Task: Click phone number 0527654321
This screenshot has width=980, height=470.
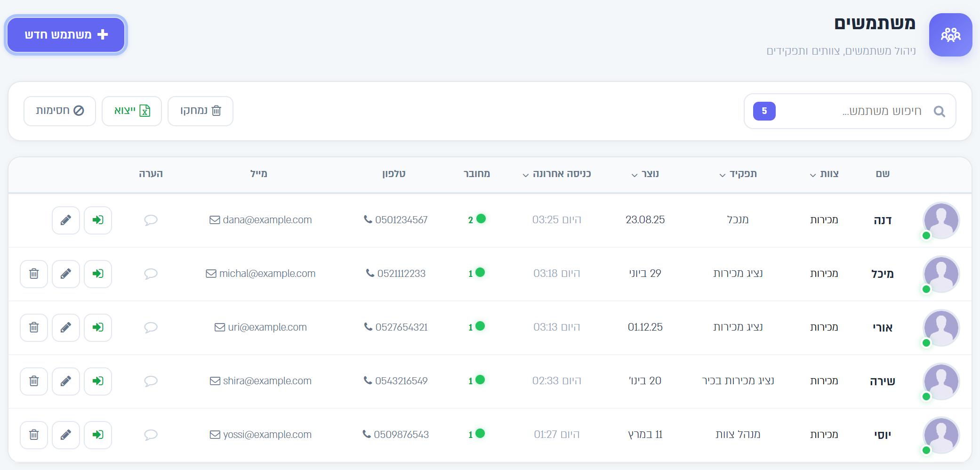Action: click(396, 327)
